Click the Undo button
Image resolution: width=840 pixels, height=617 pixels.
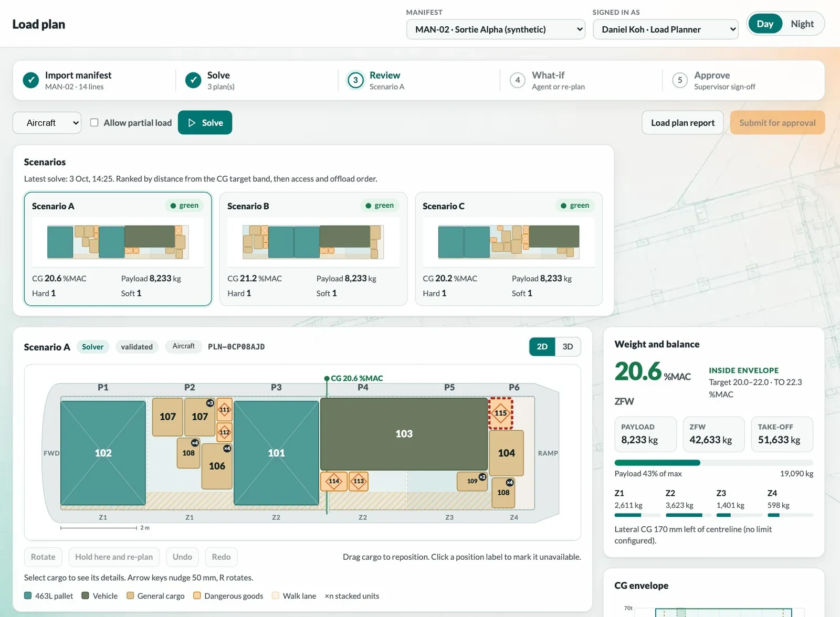(x=182, y=557)
